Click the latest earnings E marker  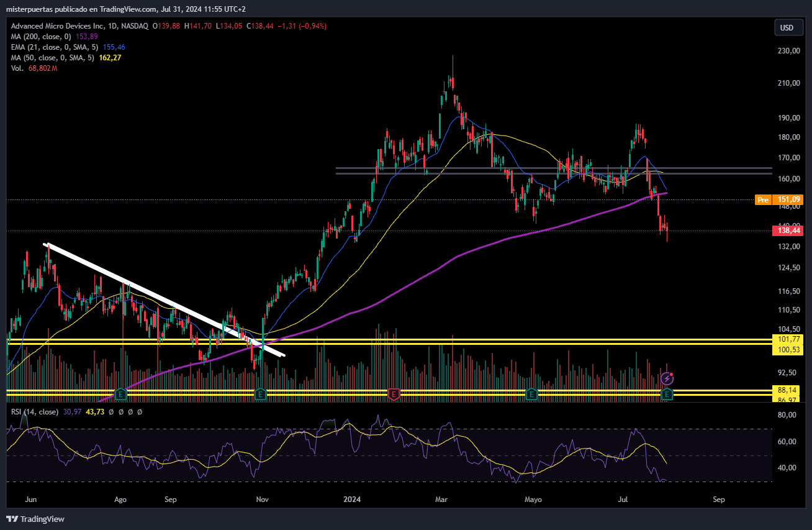[667, 394]
